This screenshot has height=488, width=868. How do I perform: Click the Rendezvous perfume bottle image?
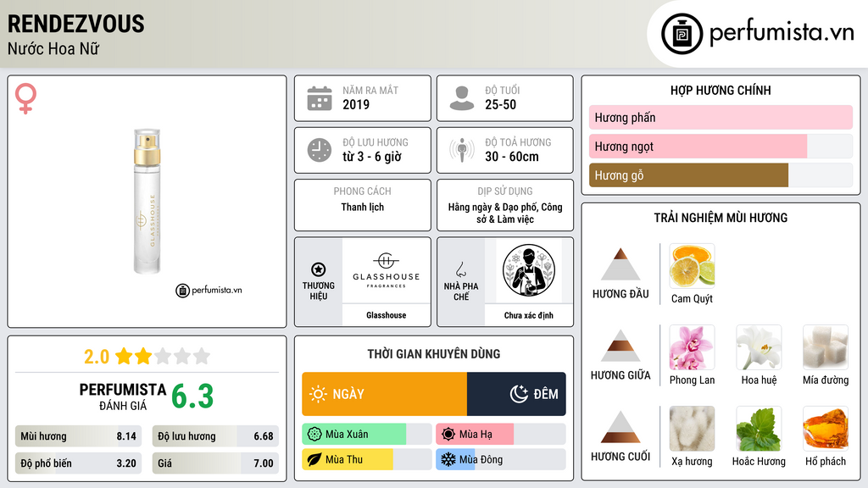pos(147,202)
